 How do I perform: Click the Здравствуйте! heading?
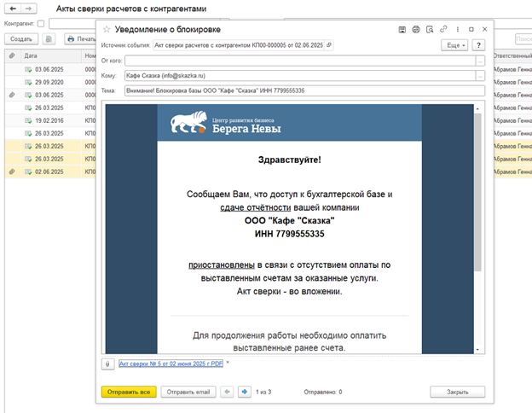[x=289, y=160]
